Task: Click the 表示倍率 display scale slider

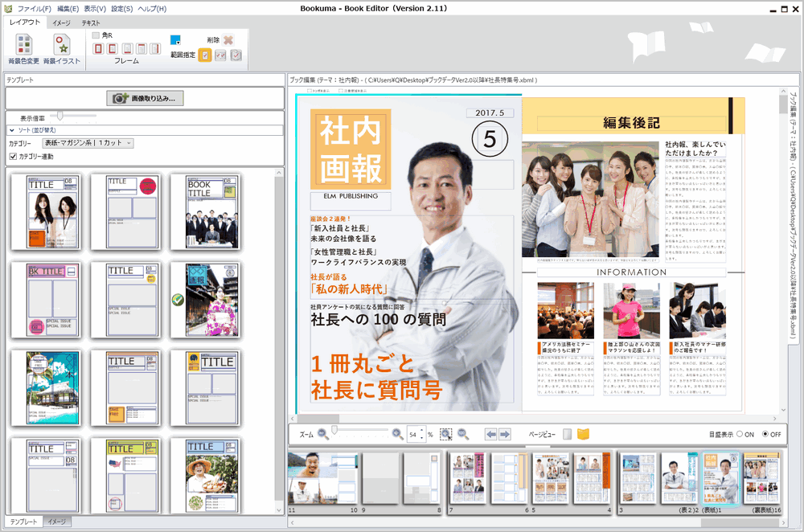Action: point(60,117)
